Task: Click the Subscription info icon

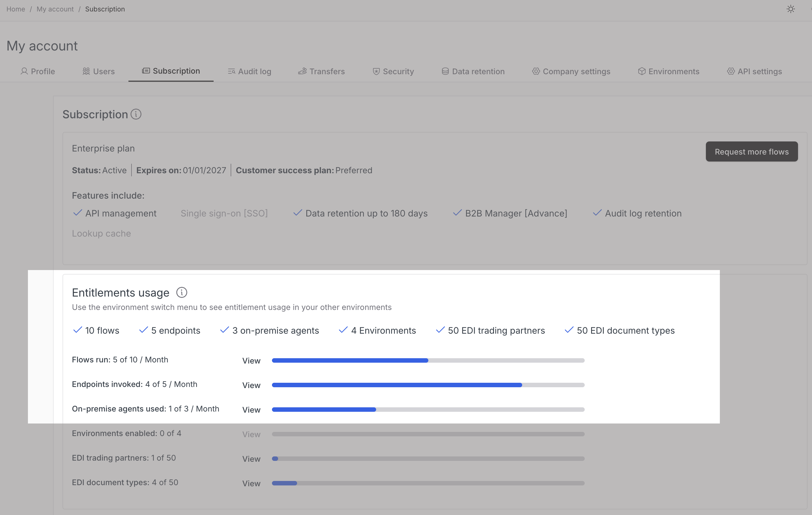Action: pos(136,114)
